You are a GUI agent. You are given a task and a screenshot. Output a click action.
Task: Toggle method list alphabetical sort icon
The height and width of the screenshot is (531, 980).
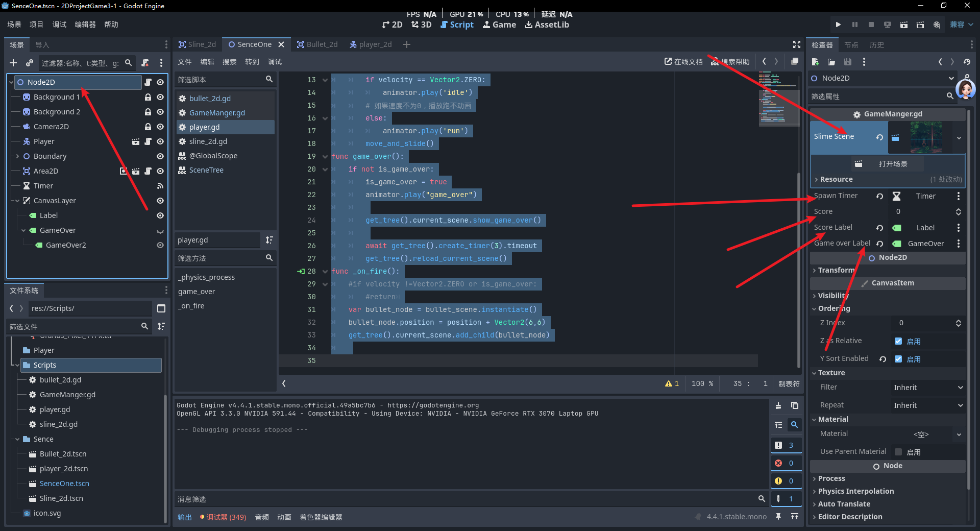coord(269,240)
